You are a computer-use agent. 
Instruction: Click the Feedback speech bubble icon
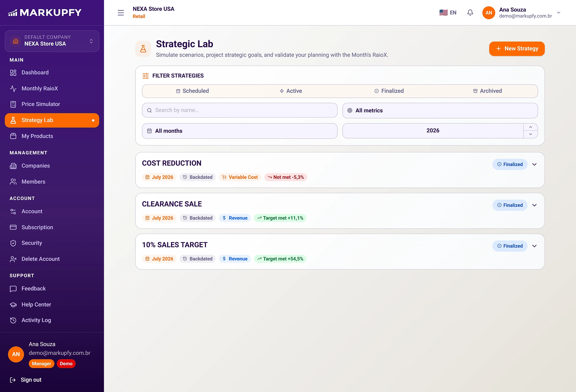[13, 289]
